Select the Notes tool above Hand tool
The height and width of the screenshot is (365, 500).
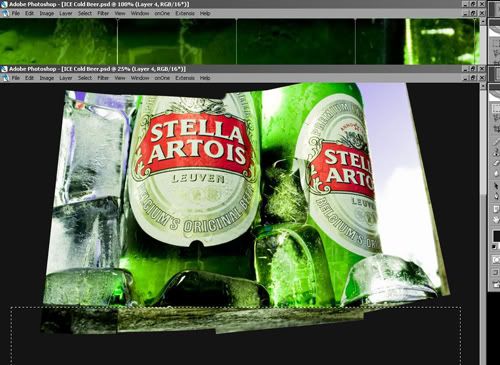coord(496,209)
